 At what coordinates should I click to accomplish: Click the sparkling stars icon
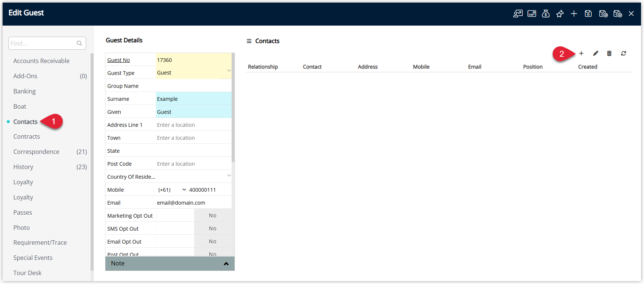(x=560, y=14)
